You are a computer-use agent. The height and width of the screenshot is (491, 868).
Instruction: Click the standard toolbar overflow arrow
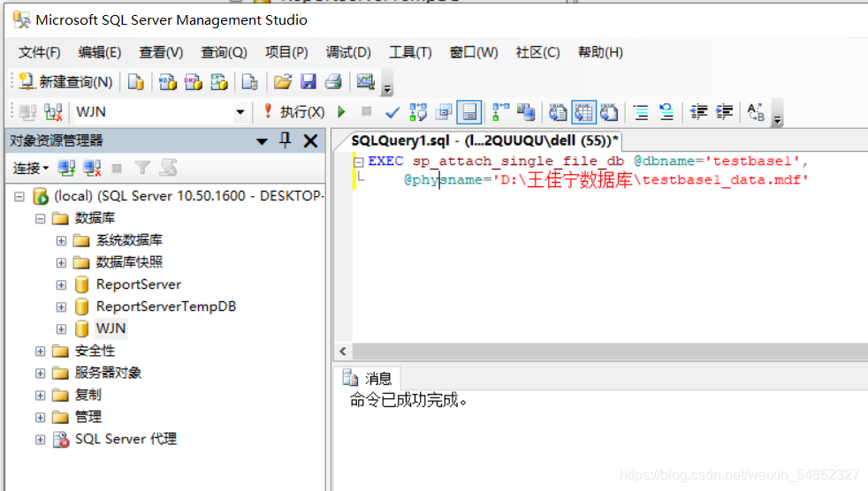tap(387, 84)
